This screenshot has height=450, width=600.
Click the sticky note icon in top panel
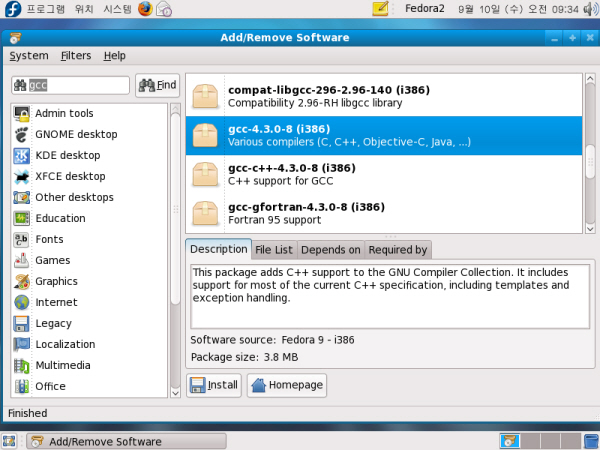380,8
